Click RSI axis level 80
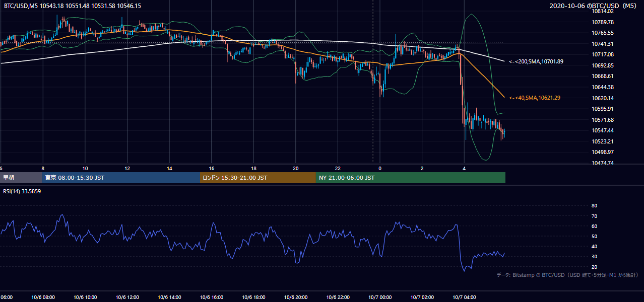 coord(594,206)
